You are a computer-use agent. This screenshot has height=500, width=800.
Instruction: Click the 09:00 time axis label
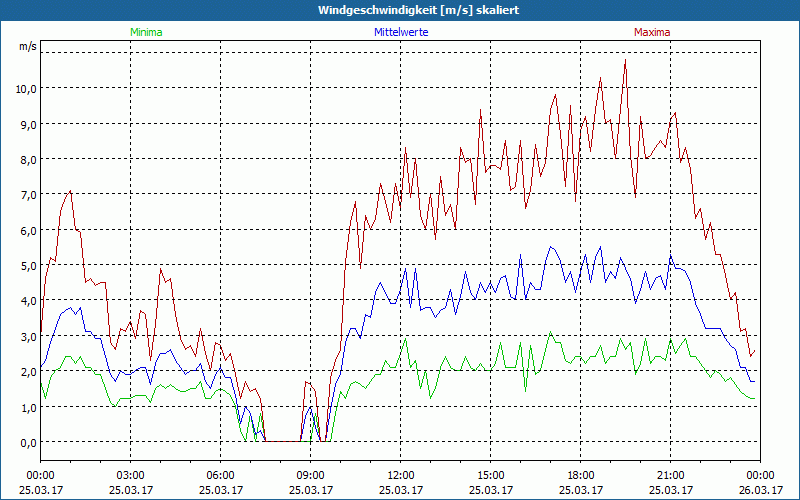pyautogui.click(x=311, y=476)
